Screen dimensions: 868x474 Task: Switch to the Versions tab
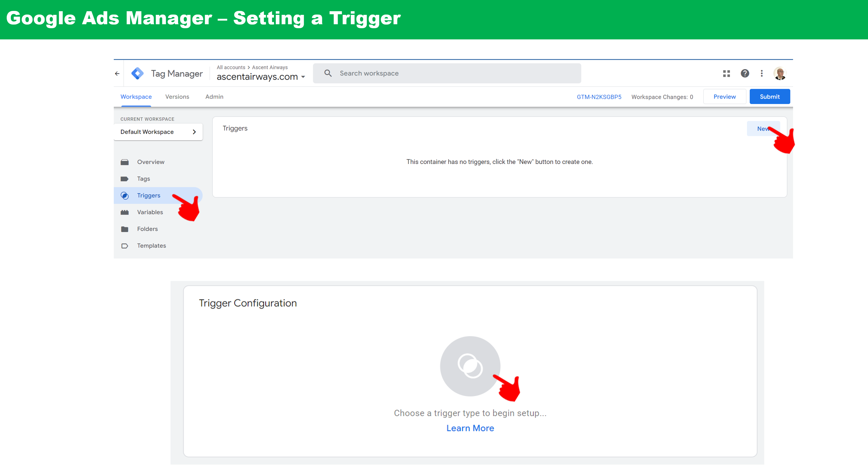[177, 97]
